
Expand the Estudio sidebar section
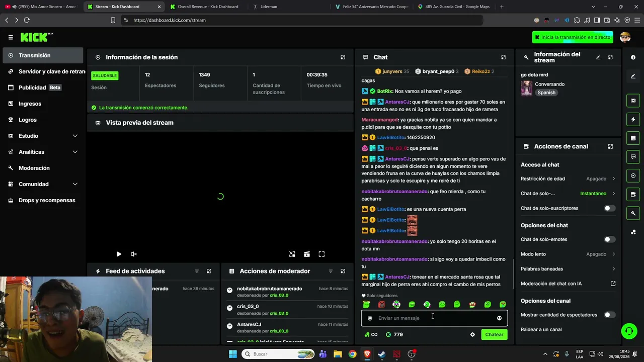point(42,136)
